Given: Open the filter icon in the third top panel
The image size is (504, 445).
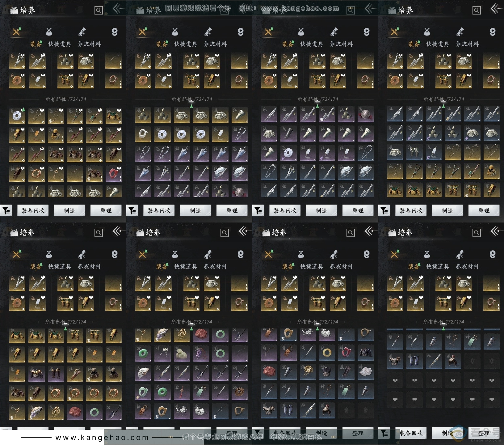Looking at the screenshot, I should point(258,211).
